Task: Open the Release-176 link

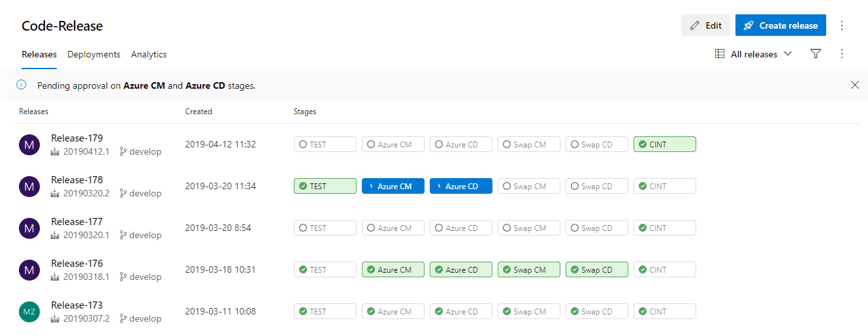Action: (x=77, y=264)
